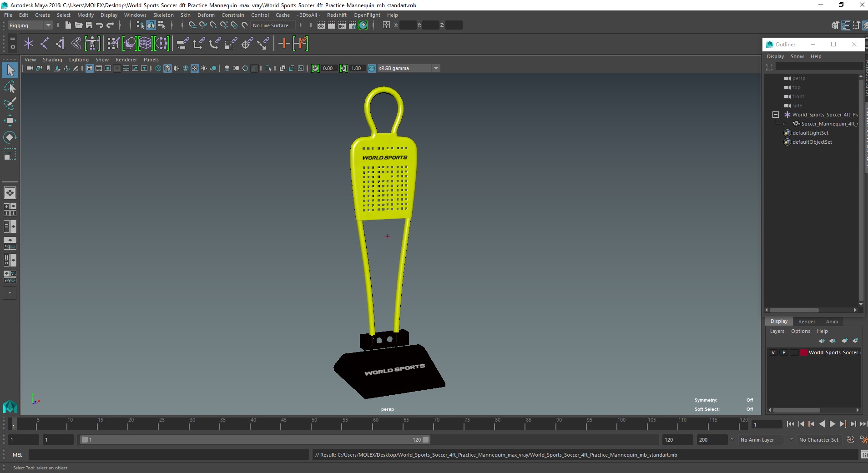Click the Script Editor icon at bottom right

(864, 455)
